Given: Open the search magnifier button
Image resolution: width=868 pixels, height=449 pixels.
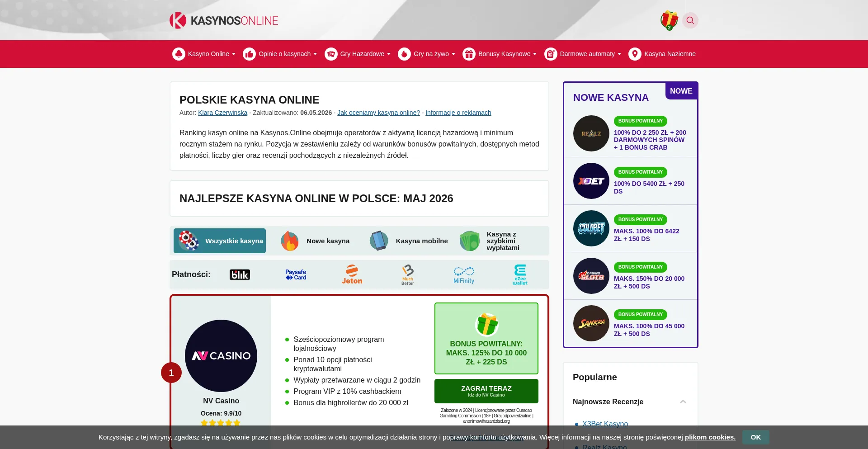Looking at the screenshot, I should 690,20.
